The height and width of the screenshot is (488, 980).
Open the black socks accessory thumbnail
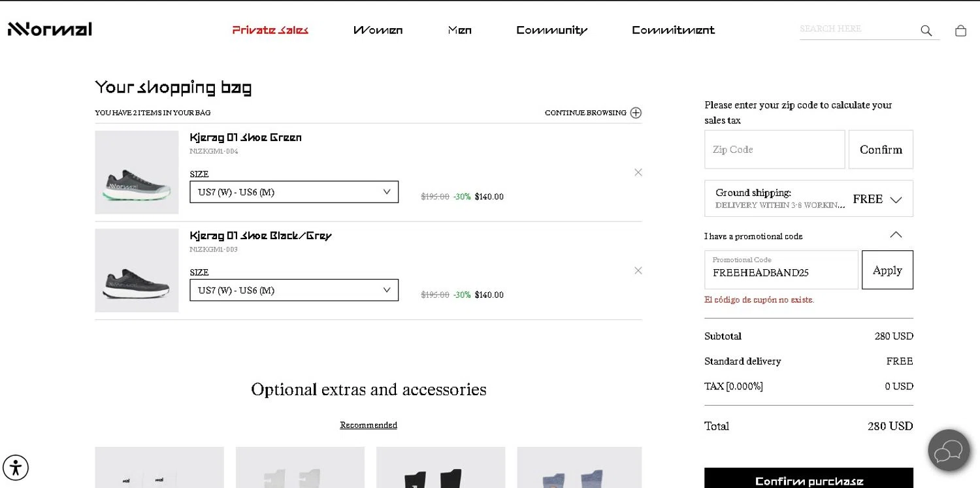[x=441, y=468]
